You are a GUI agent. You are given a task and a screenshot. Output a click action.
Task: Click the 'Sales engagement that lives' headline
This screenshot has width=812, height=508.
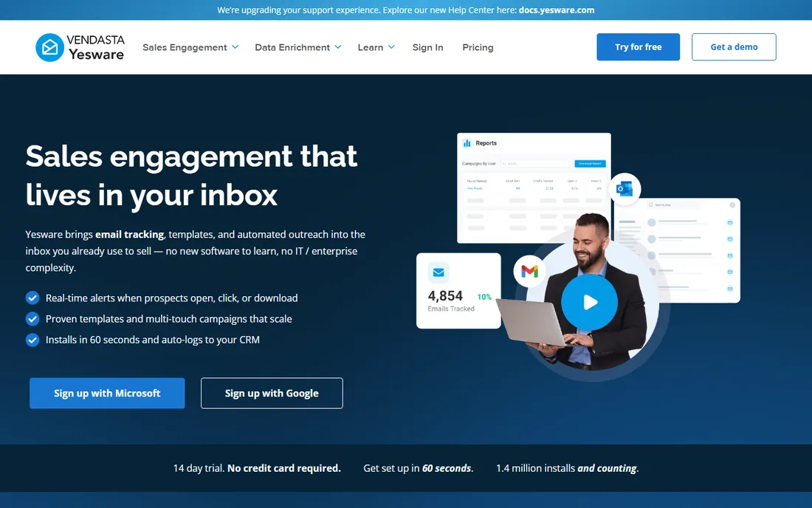(192, 176)
